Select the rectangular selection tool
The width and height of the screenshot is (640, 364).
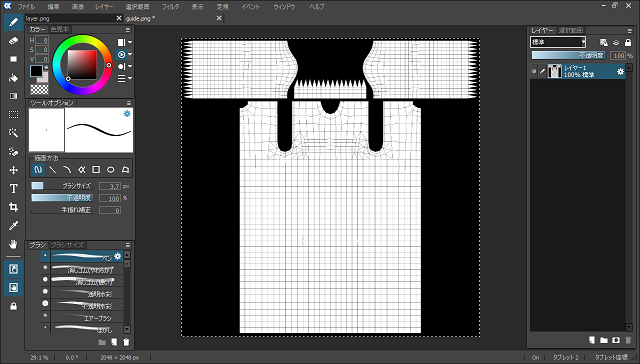13,115
